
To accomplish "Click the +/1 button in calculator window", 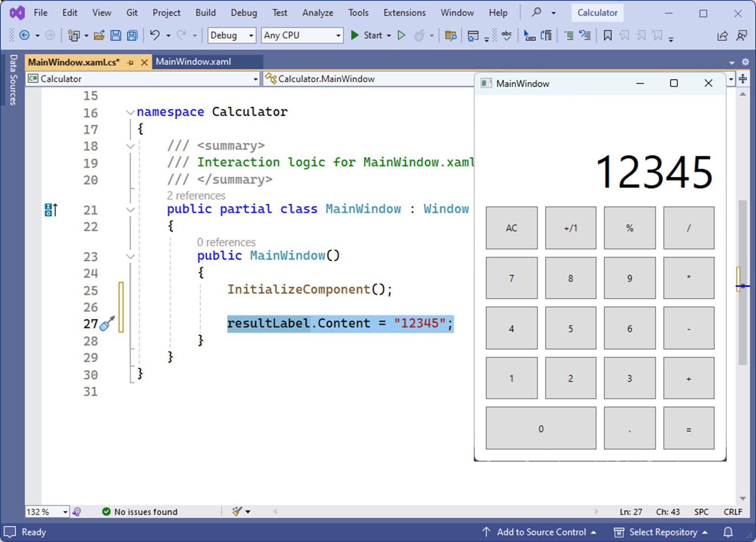I will (571, 228).
